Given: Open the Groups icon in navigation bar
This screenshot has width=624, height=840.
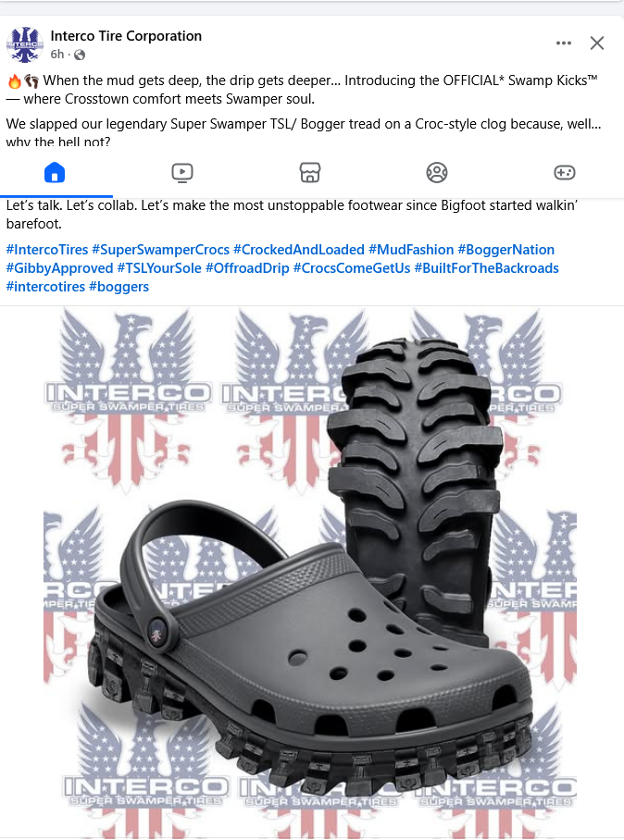Looking at the screenshot, I should point(437,173).
